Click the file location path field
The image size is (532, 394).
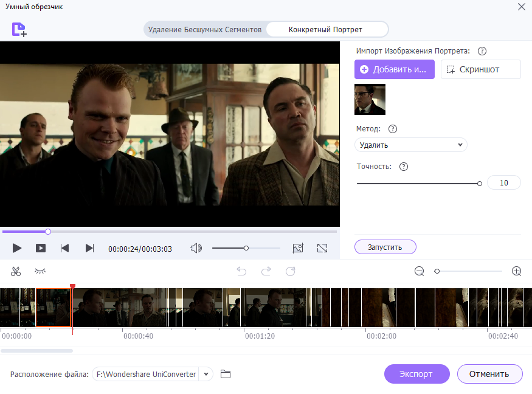146,374
